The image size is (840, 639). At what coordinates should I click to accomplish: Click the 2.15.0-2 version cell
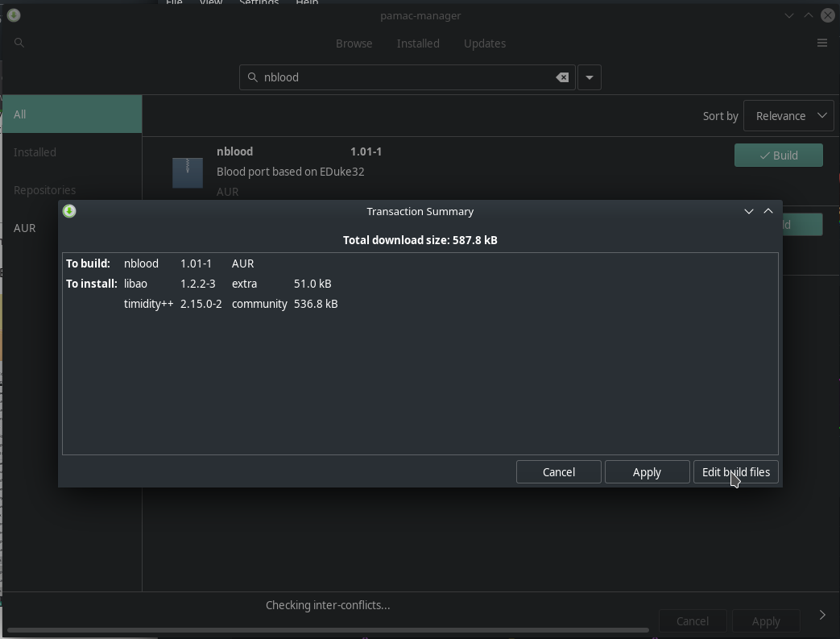coord(201,304)
